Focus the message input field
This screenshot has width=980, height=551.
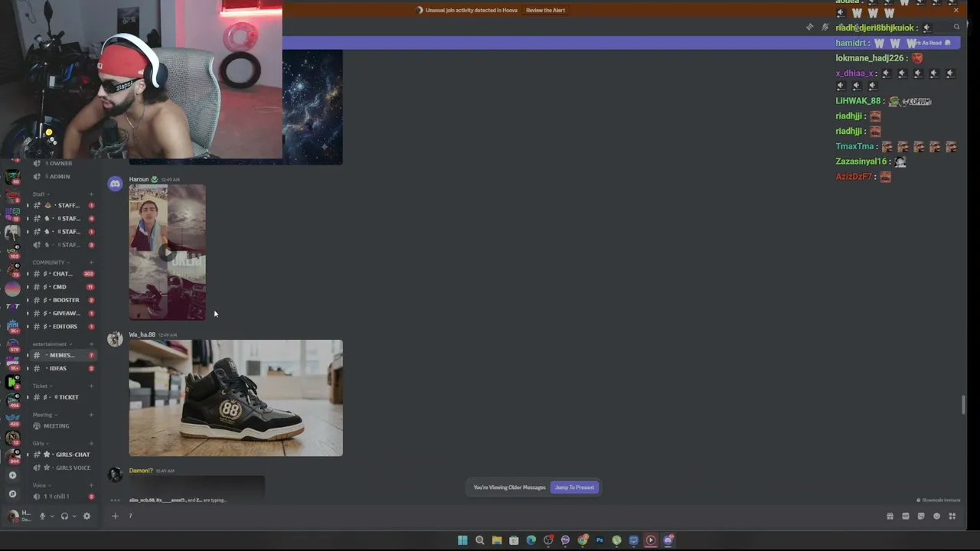point(498,516)
